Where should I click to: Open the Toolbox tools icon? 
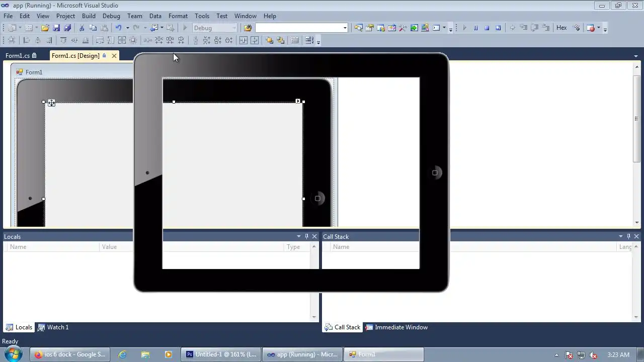coord(403,28)
